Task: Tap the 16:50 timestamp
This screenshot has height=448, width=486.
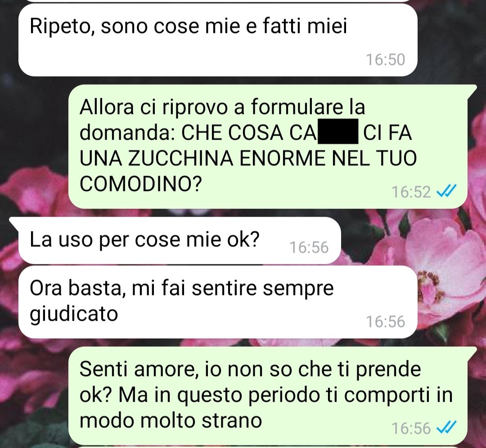Action: point(385,59)
